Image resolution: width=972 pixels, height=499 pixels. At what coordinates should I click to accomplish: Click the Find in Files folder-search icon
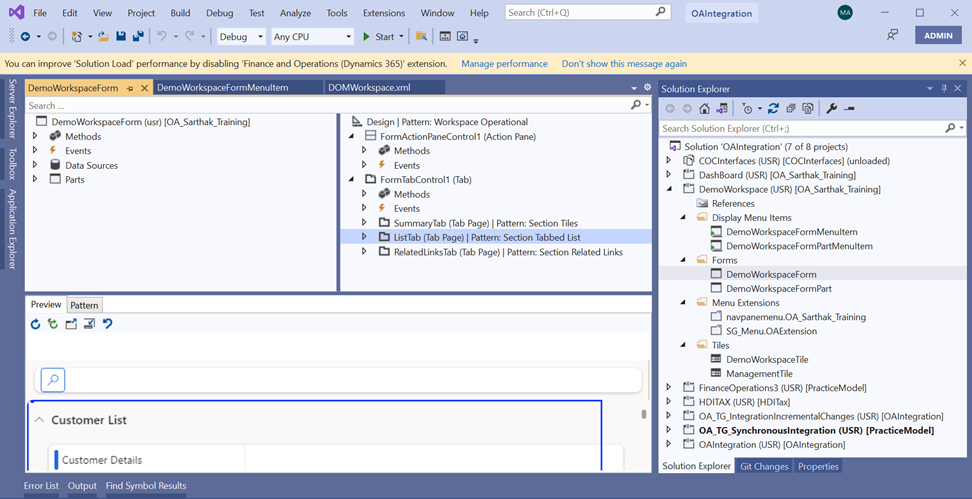point(422,37)
